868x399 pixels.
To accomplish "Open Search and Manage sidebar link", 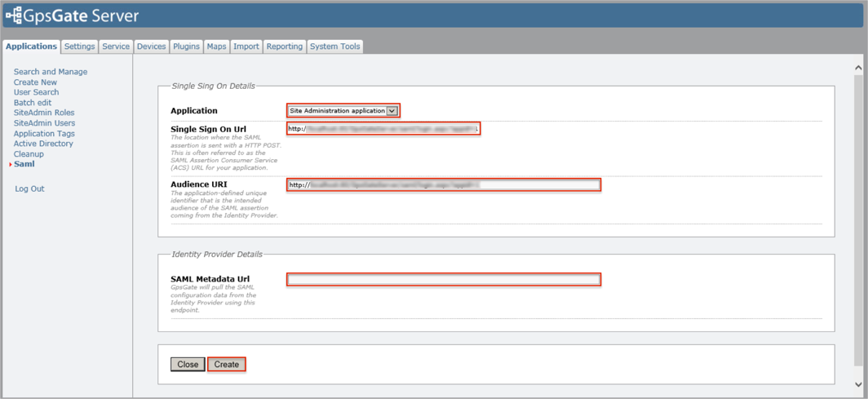I will (x=51, y=72).
